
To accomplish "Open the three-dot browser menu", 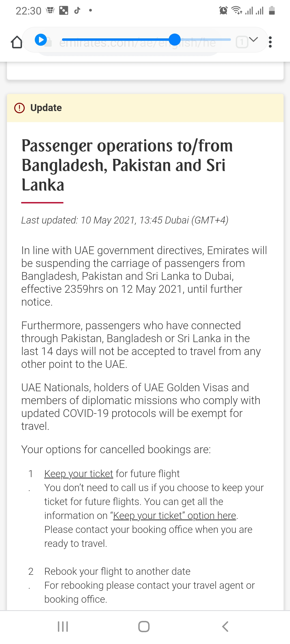I will click(270, 42).
